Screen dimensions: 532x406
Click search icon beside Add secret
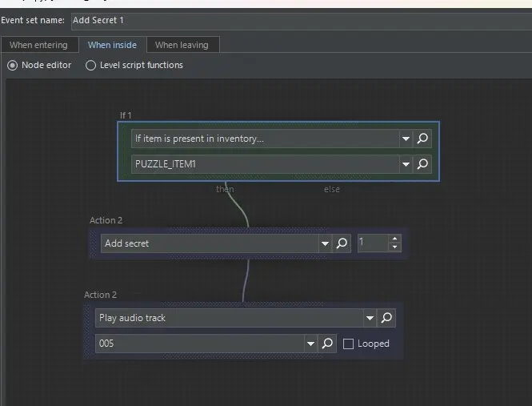[x=342, y=243]
